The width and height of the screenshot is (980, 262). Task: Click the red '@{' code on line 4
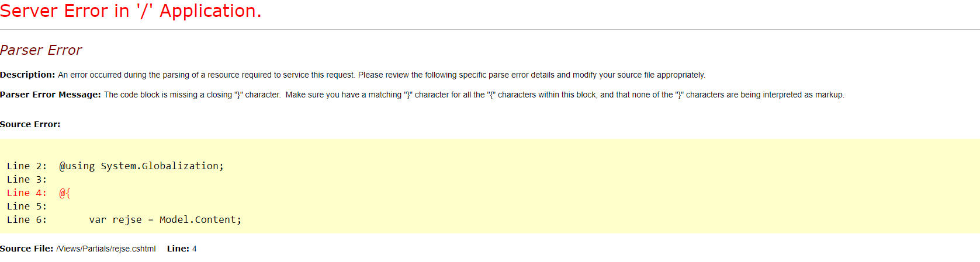coord(65,193)
